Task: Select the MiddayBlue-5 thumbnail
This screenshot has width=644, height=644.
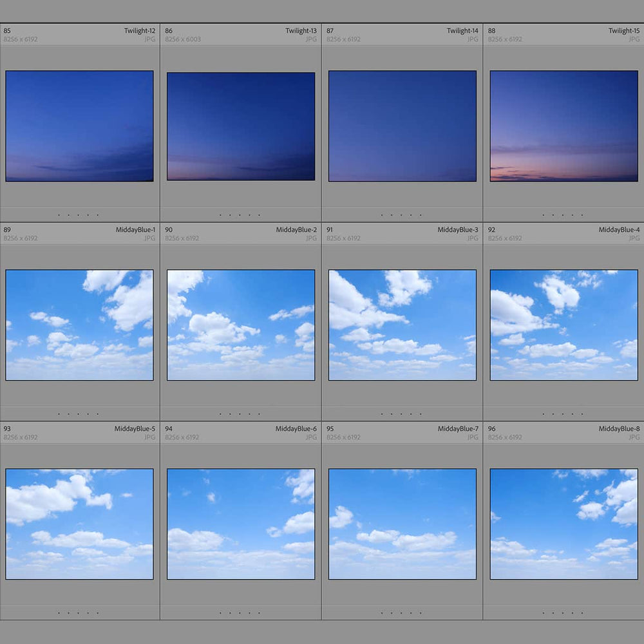Action: [79, 524]
